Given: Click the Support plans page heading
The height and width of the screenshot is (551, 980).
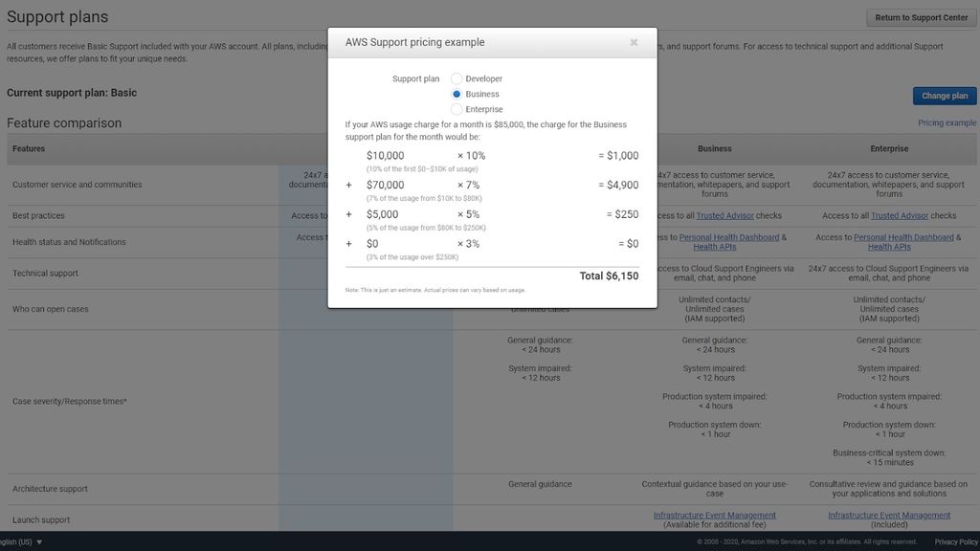Looking at the screenshot, I should click(56, 16).
